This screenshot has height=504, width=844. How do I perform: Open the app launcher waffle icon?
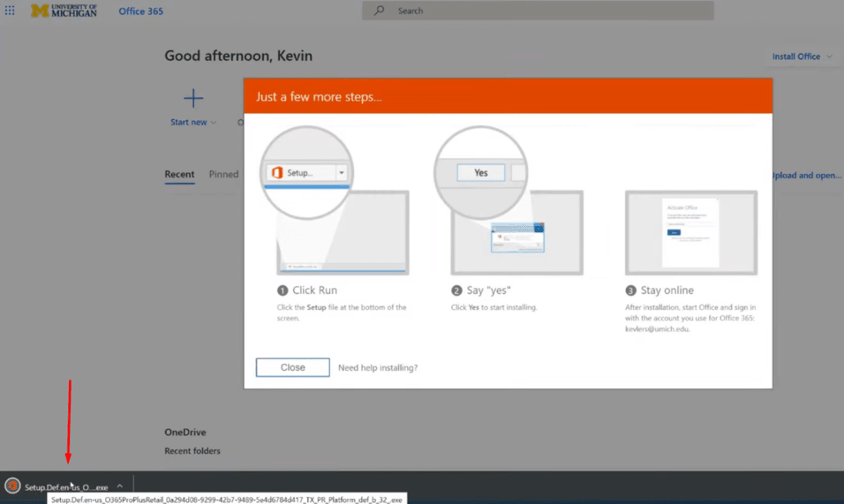click(10, 11)
